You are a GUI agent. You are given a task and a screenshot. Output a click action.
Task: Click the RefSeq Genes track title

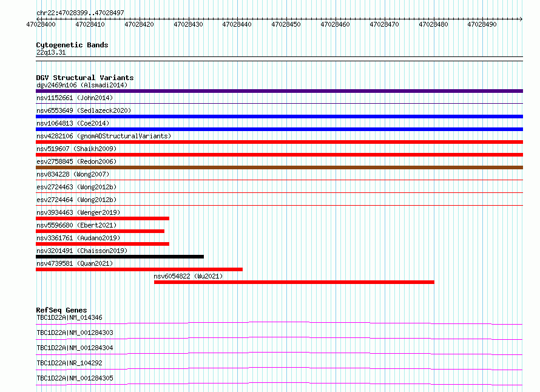coord(61,310)
